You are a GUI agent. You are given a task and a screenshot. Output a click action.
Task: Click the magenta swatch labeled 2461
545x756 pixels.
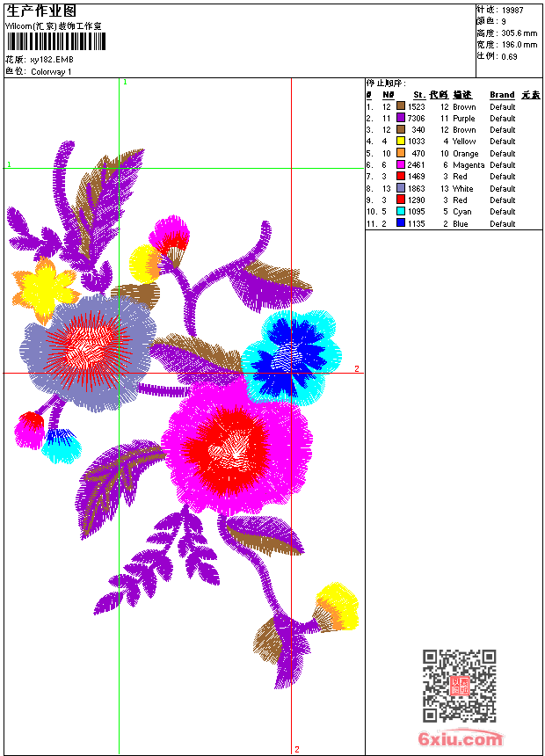point(400,164)
